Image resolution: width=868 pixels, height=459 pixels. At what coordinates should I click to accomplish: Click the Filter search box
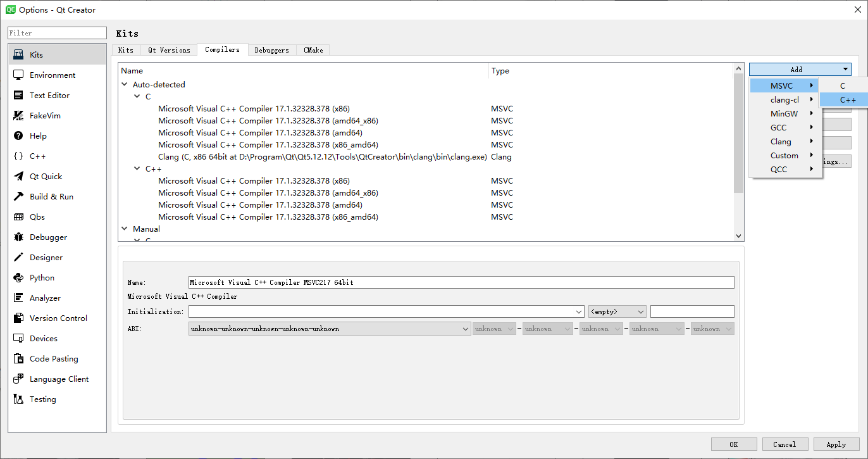click(57, 33)
